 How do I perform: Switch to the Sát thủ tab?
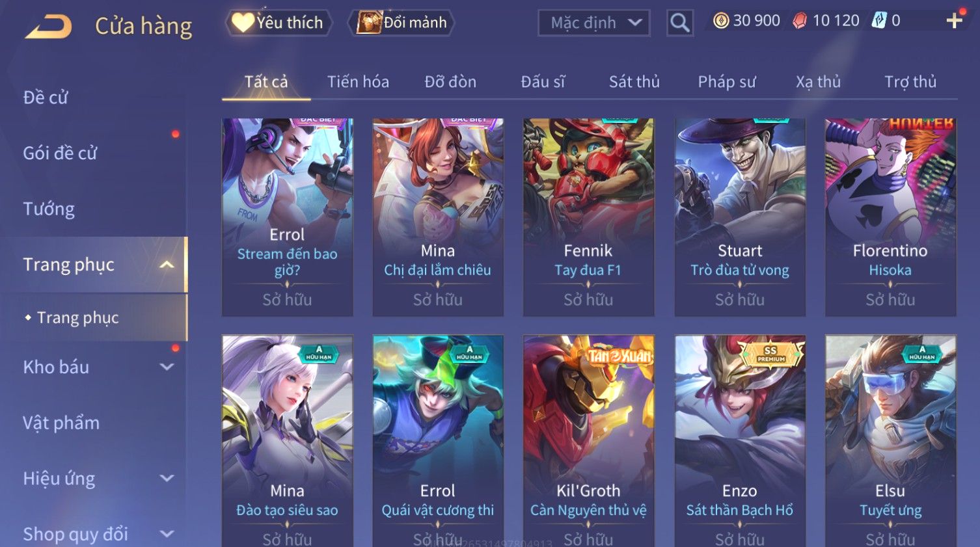click(x=634, y=82)
